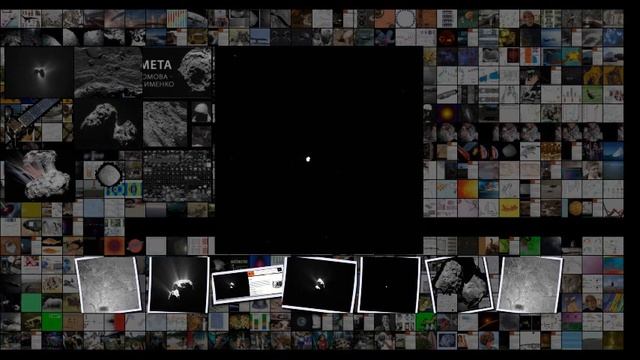Image resolution: width=640 pixels, height=360 pixels.
Task: Open the tilted framed photo of small glowing comet
Action: tap(319, 284)
